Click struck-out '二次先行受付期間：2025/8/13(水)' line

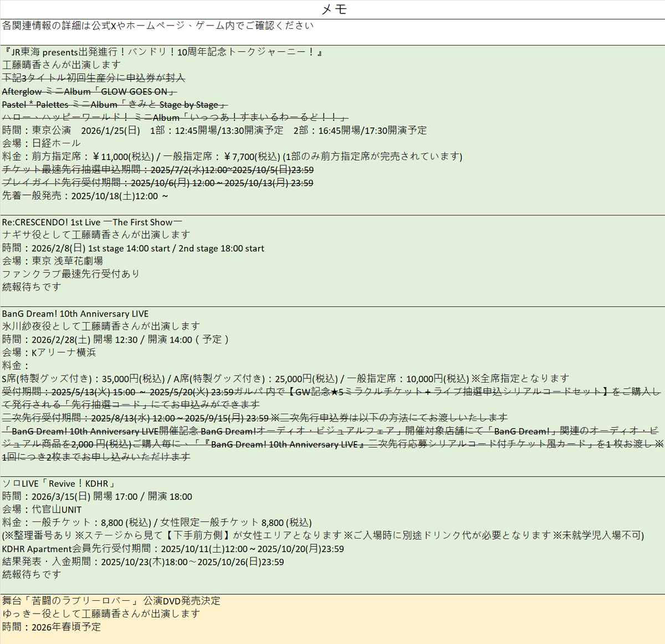coord(255,418)
